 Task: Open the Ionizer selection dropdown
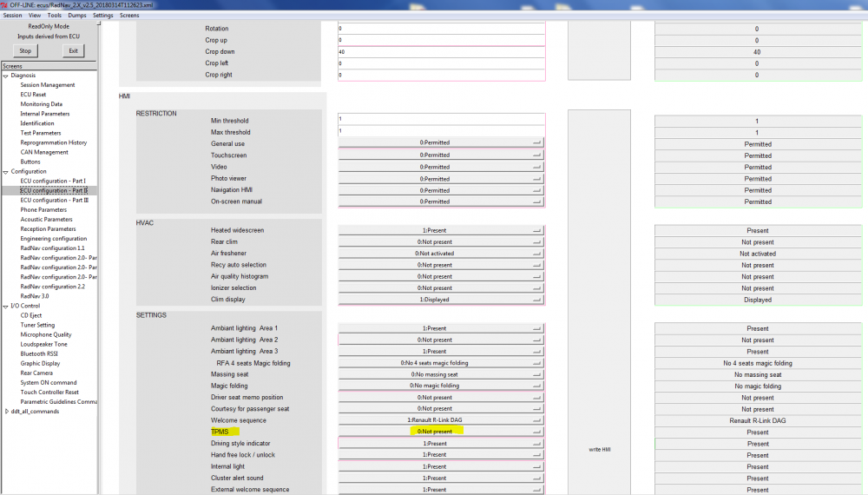point(441,288)
